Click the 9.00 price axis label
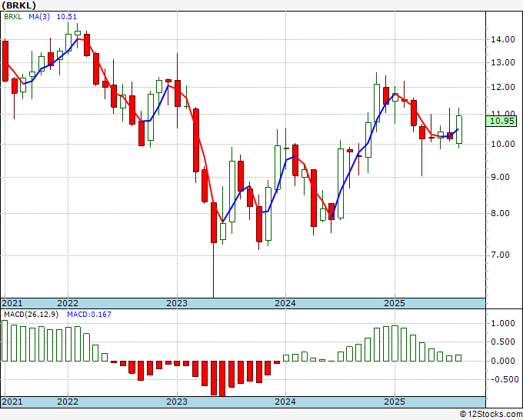The height and width of the screenshot is (420, 523). (501, 177)
